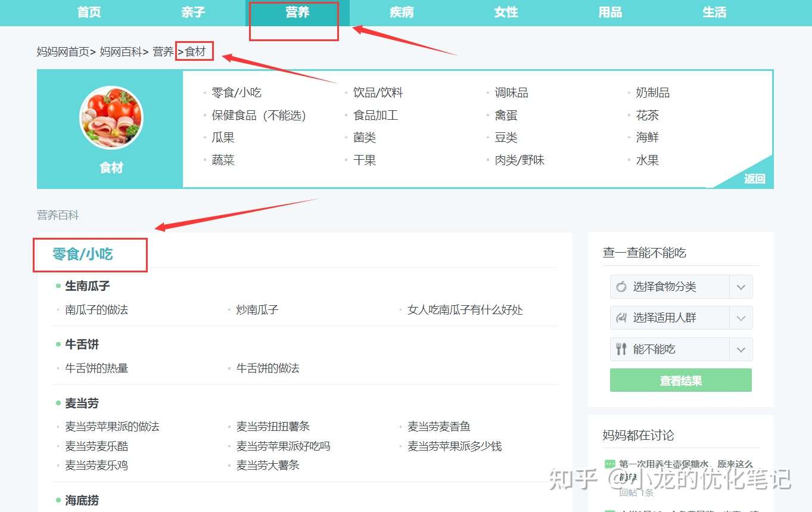Select the 菌类 category

coord(365,137)
